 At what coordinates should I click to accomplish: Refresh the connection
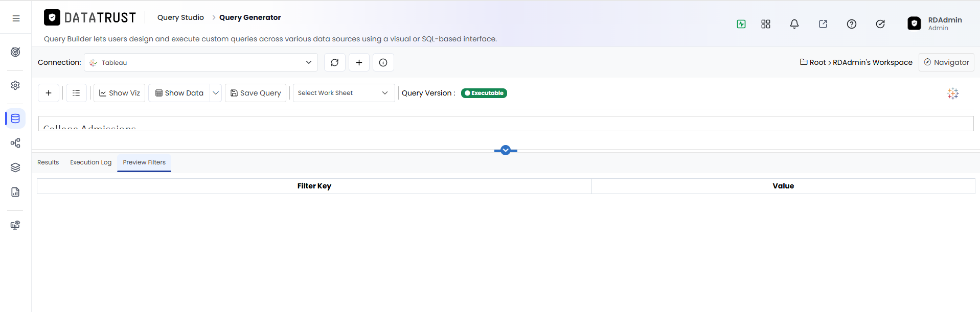click(334, 62)
